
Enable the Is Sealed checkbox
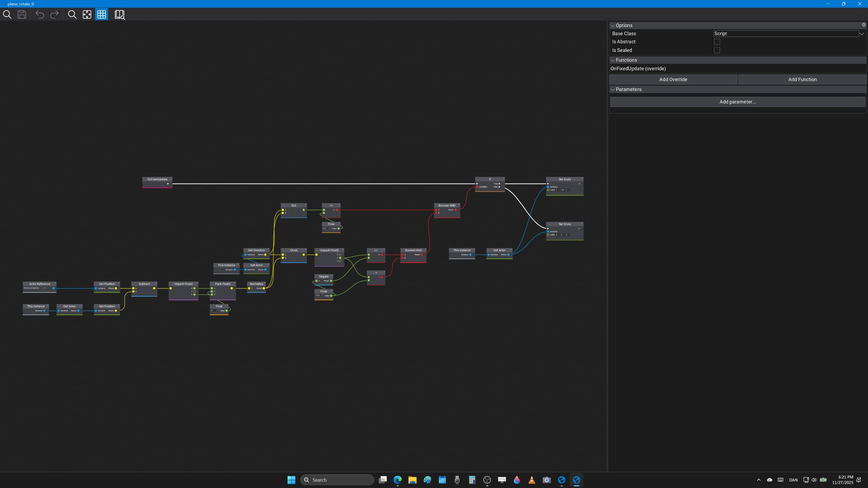click(717, 50)
